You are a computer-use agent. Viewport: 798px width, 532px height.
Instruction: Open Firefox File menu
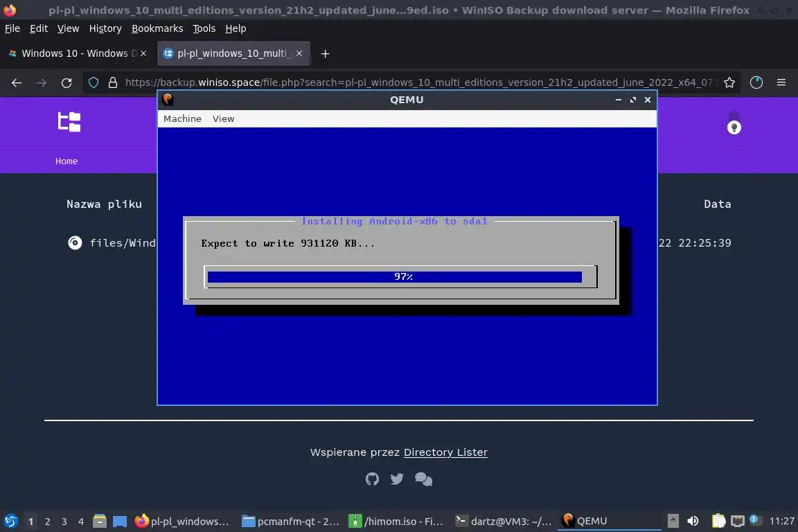pyautogui.click(x=12, y=28)
